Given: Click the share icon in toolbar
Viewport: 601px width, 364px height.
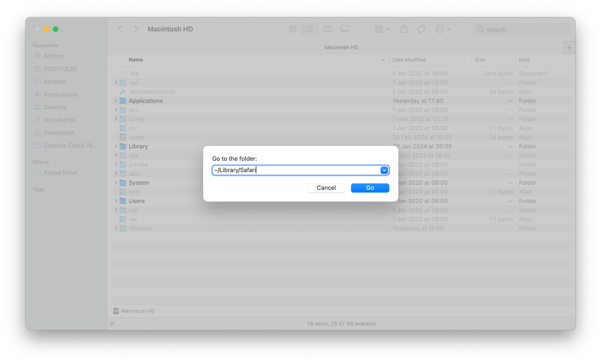Looking at the screenshot, I should pos(403,29).
